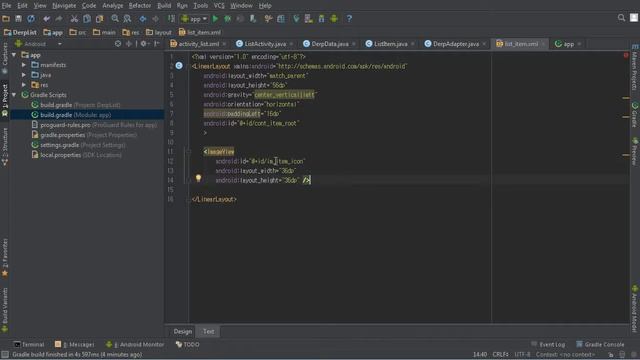640x360 pixels.
Task: Click the Replace magnifier icon
Action: 127,19
